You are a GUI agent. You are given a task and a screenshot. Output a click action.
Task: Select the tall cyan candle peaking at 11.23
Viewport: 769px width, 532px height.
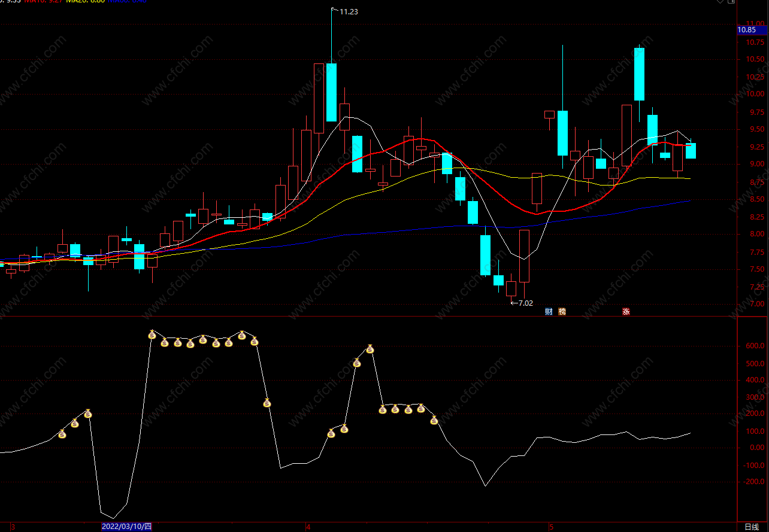pyautogui.click(x=331, y=92)
